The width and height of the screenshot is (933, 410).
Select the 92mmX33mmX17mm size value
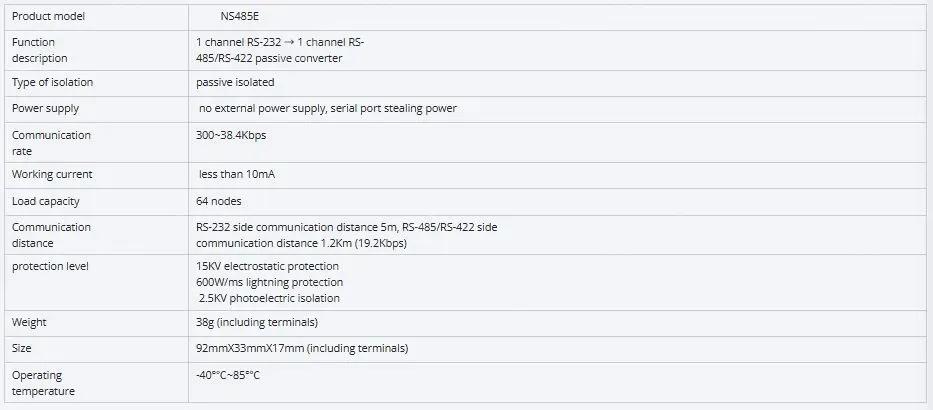pyautogui.click(x=302, y=348)
